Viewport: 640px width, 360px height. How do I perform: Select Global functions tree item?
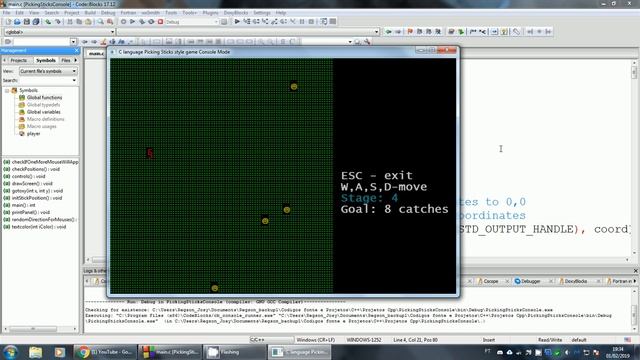(x=44, y=98)
